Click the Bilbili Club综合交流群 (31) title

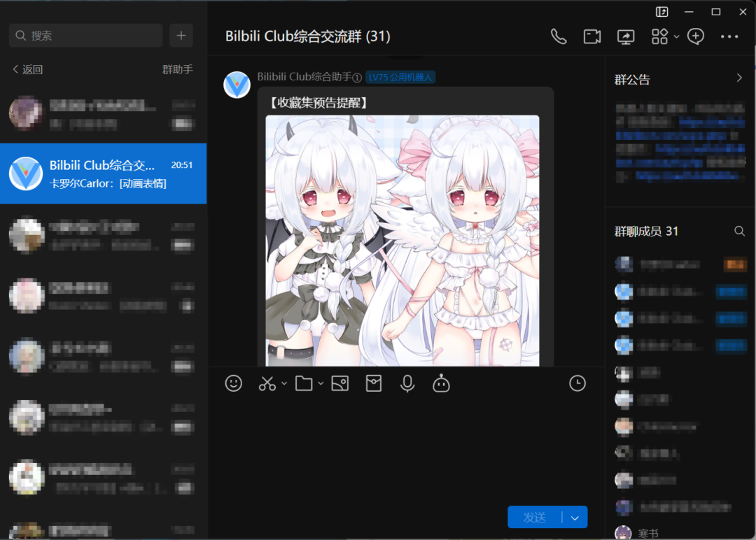coord(307,36)
